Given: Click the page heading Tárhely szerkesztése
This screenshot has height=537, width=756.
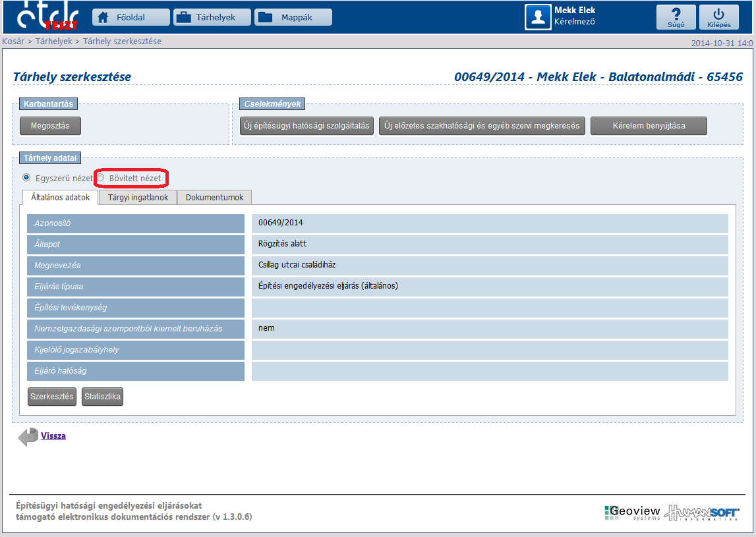Looking at the screenshot, I should [72, 76].
